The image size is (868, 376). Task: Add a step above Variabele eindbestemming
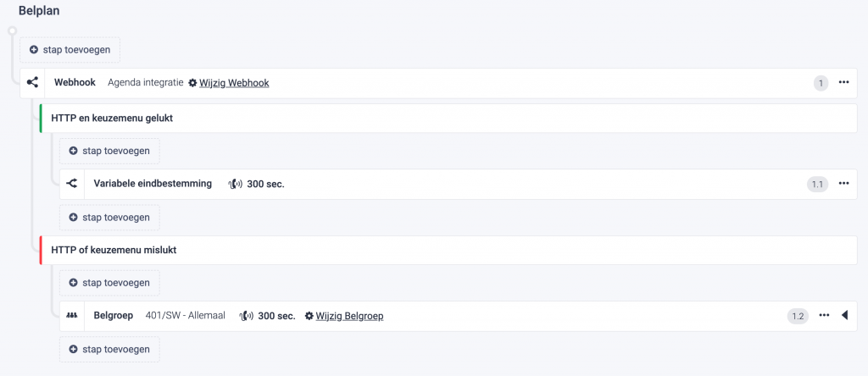pos(109,151)
